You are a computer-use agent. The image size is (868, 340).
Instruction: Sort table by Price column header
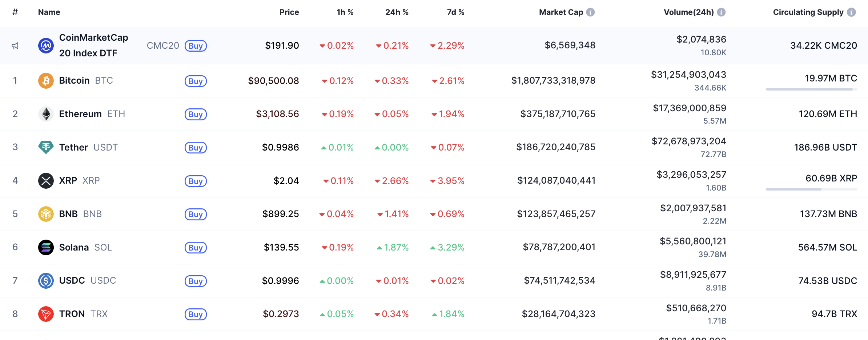point(289,12)
